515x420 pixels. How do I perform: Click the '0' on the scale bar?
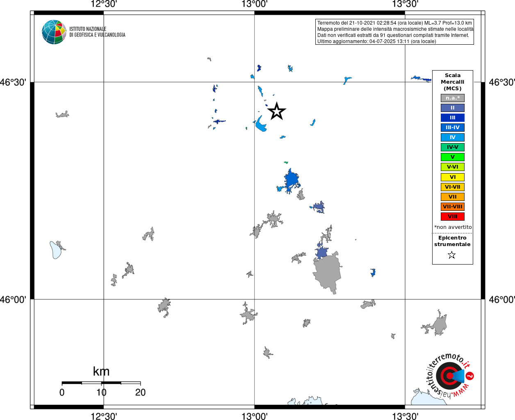pyautogui.click(x=62, y=393)
